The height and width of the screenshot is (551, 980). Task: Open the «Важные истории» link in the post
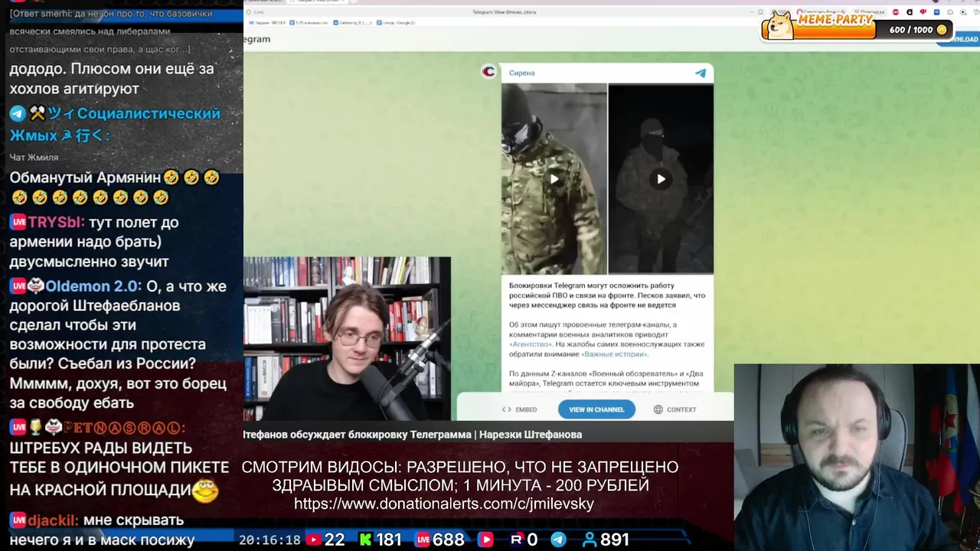pos(615,354)
